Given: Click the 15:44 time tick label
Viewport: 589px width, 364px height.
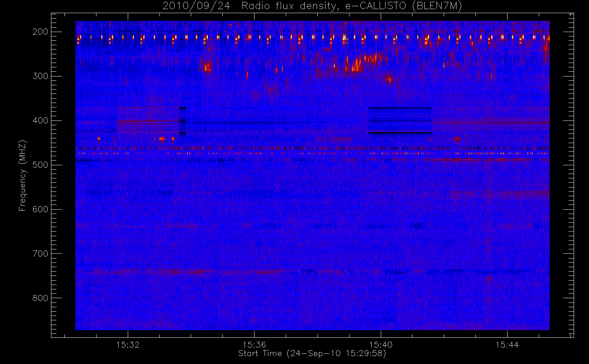Looking at the screenshot, I should point(507,344).
